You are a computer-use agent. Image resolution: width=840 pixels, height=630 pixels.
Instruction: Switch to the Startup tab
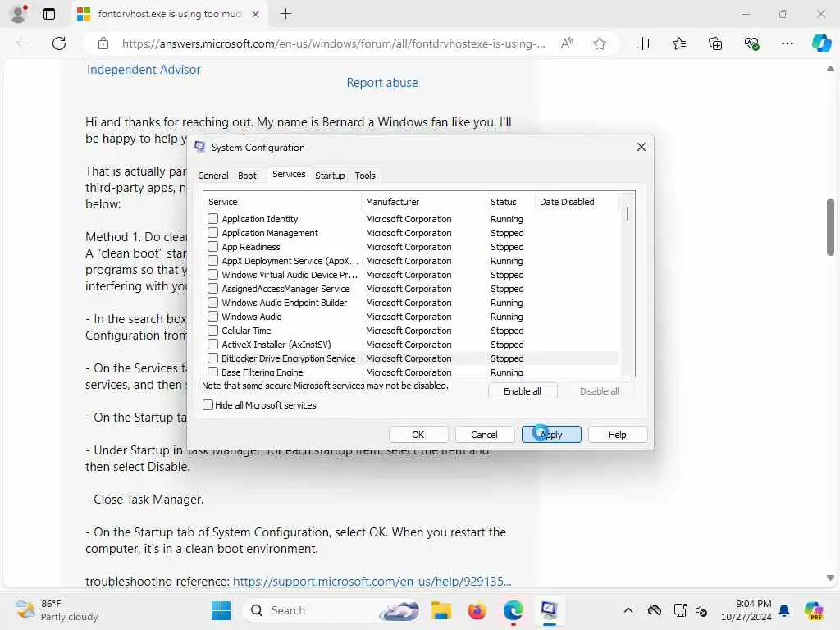point(330,176)
